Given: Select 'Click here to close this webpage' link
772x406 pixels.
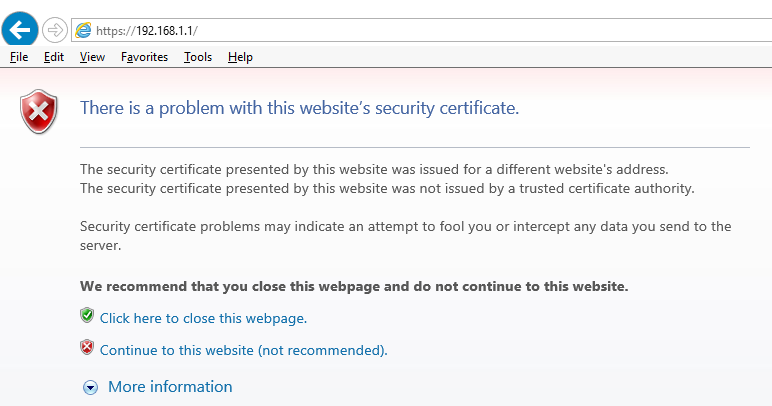Looking at the screenshot, I should [x=203, y=319].
